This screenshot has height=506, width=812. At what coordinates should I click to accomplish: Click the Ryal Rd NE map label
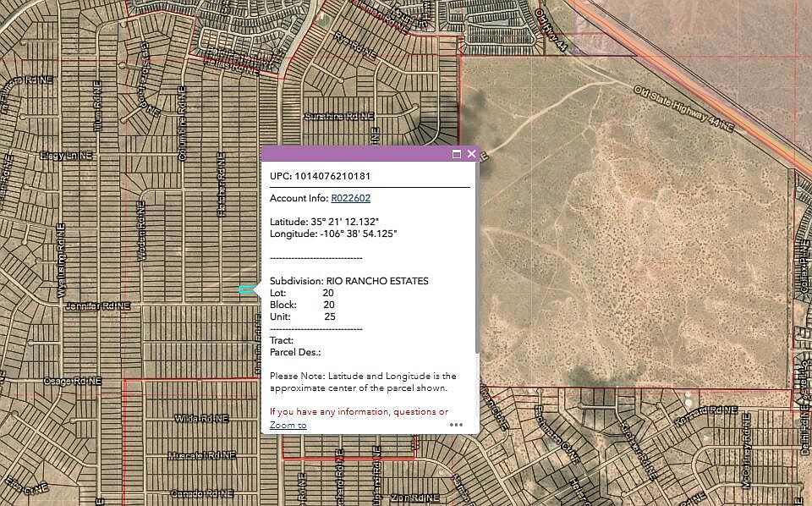(x=355, y=45)
